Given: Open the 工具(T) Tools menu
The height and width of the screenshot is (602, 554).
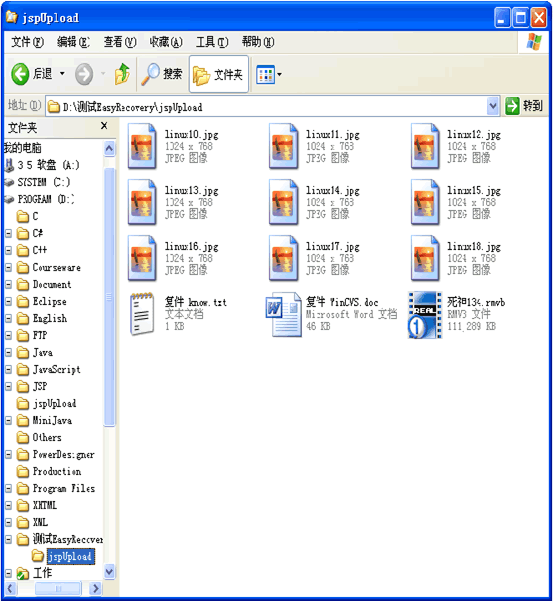Looking at the screenshot, I should [212, 42].
